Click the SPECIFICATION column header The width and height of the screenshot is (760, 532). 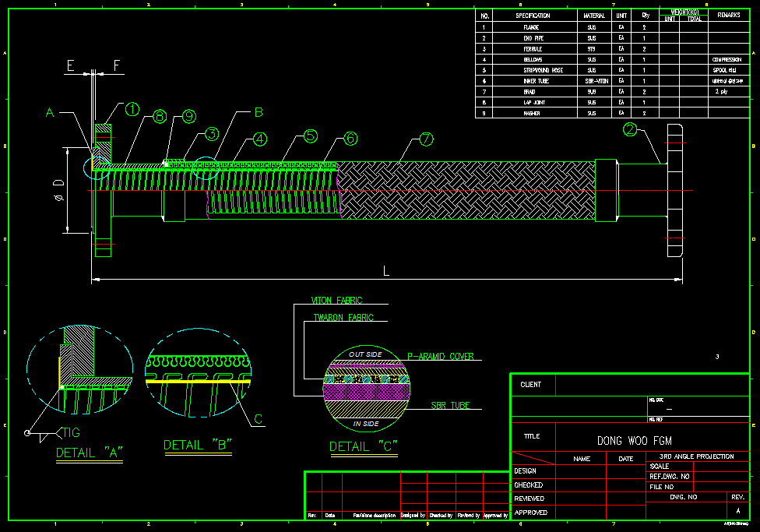pos(535,16)
